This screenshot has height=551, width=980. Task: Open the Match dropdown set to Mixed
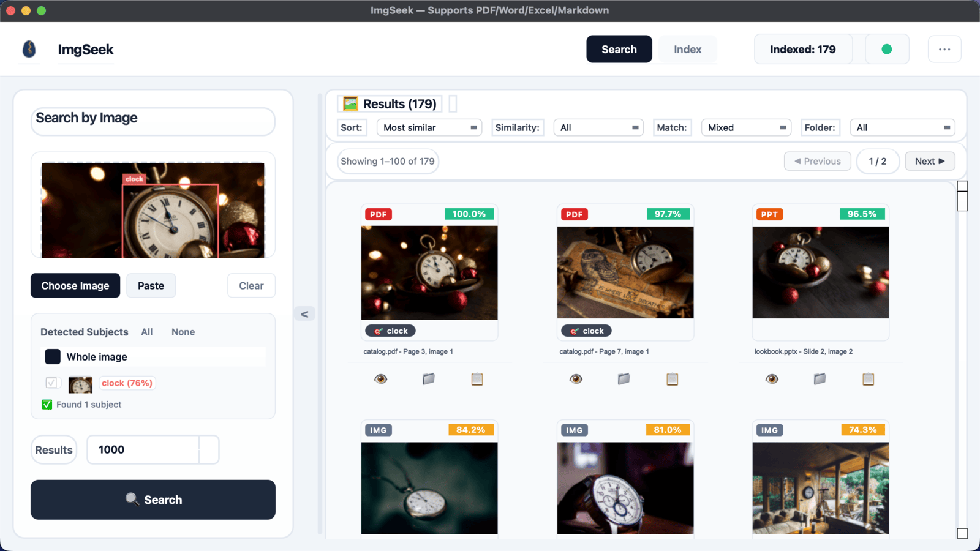pyautogui.click(x=746, y=127)
